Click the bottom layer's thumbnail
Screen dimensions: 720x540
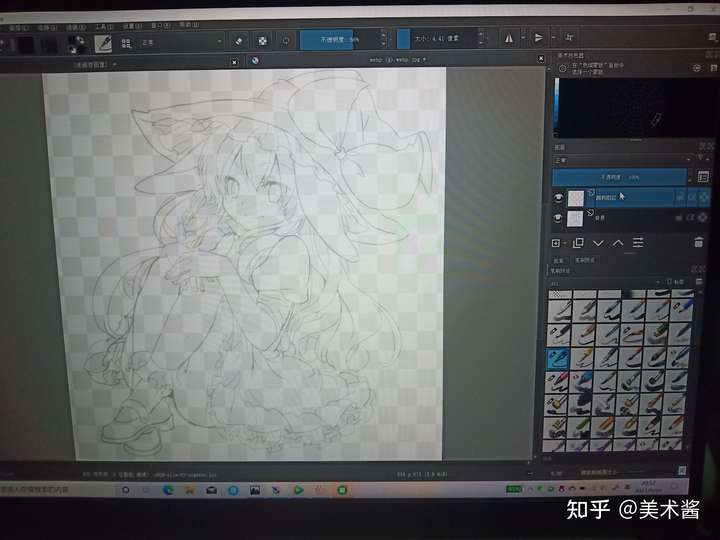575,219
